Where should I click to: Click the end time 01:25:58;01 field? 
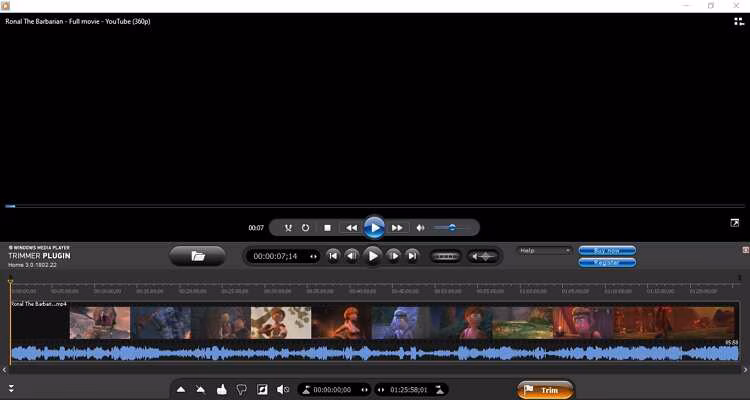pyautogui.click(x=408, y=390)
